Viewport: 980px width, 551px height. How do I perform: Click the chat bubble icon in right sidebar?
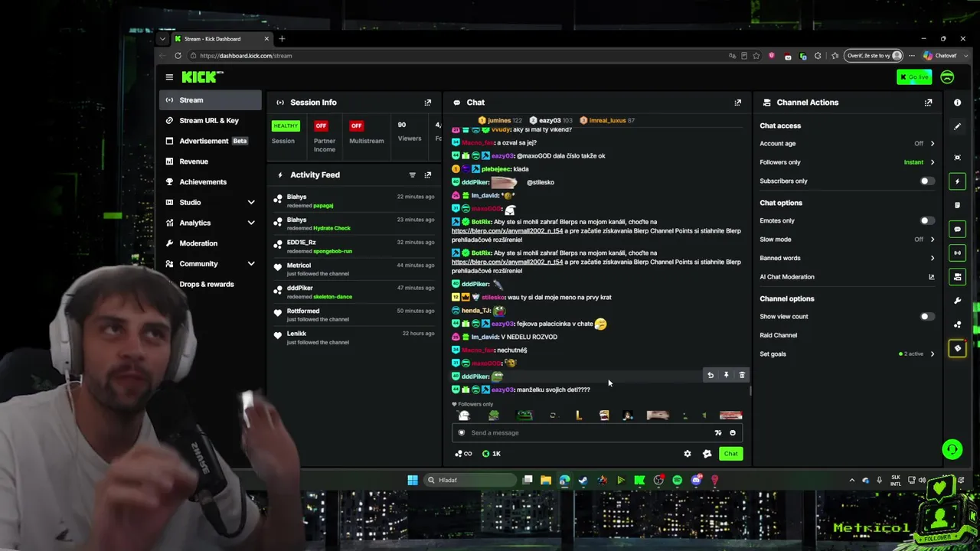click(957, 230)
